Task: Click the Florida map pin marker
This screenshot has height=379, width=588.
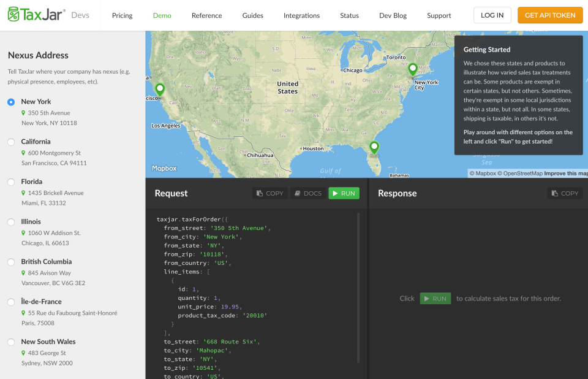Action: click(374, 148)
